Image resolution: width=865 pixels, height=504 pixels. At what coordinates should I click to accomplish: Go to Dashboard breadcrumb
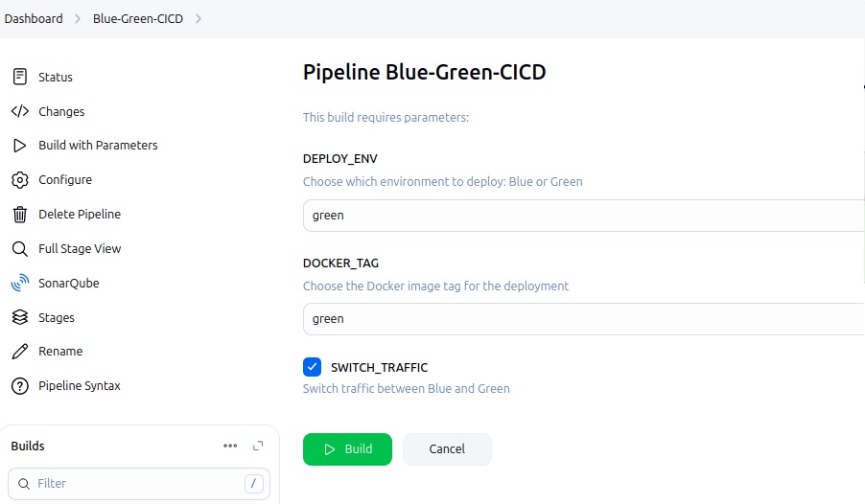pos(34,18)
